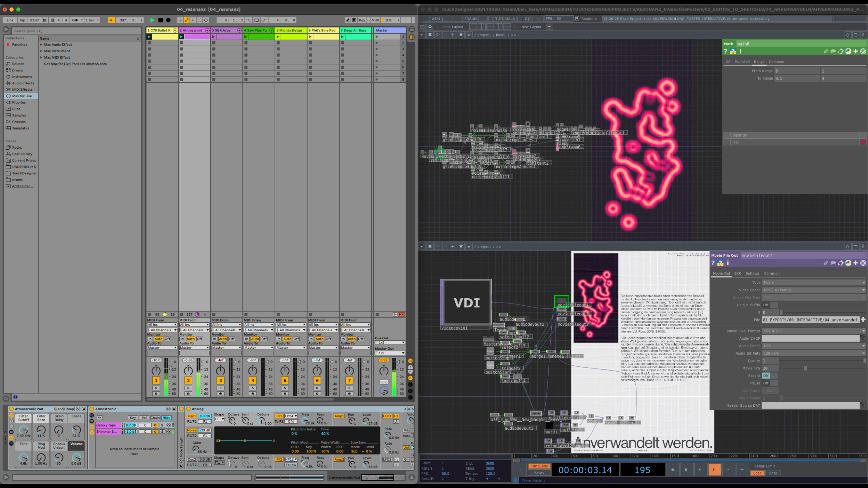Screen dimensions: 868x488
Task: Switch to the Mult-Add tab
Action: pos(742,62)
